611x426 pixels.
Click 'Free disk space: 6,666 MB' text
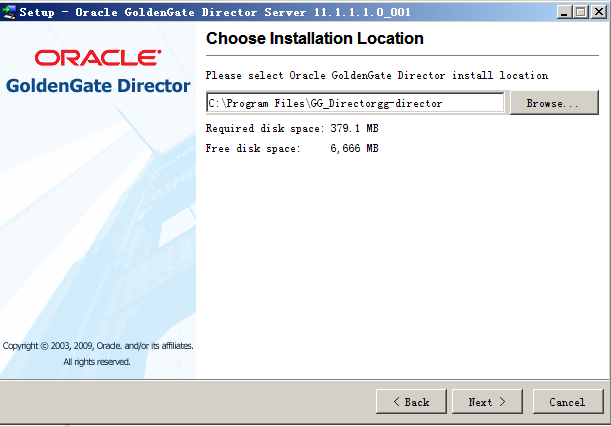coord(292,148)
